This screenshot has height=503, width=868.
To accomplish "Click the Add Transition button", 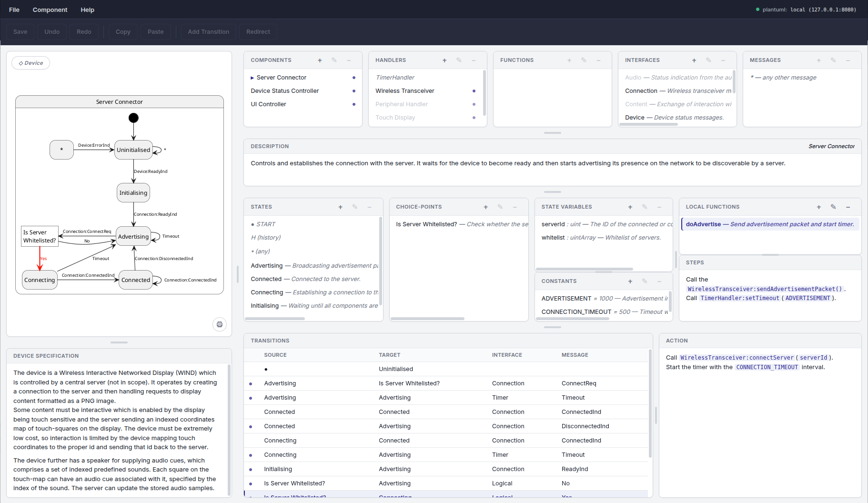I will click(x=209, y=32).
